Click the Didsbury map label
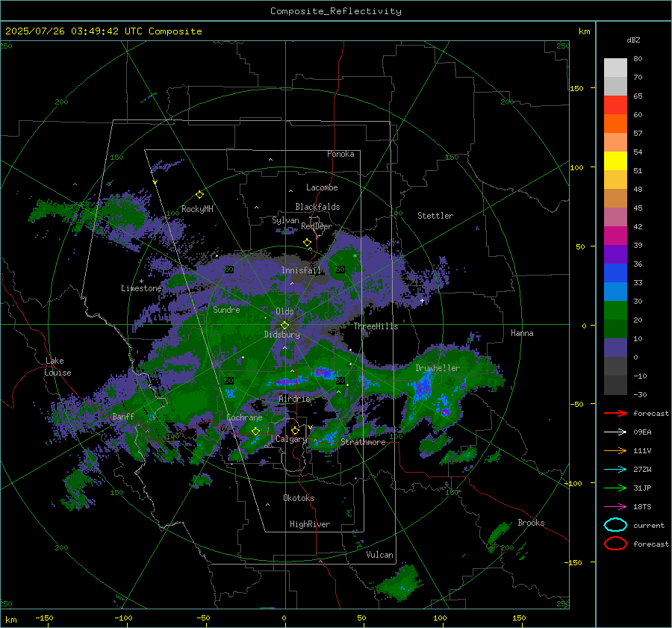This screenshot has height=628, width=672. pyautogui.click(x=281, y=335)
